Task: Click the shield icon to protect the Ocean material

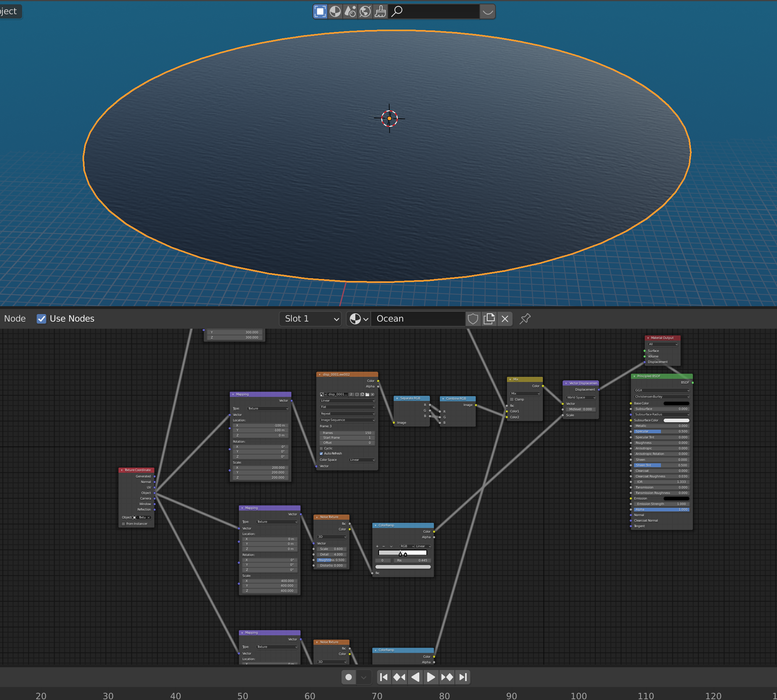Action: point(473,318)
